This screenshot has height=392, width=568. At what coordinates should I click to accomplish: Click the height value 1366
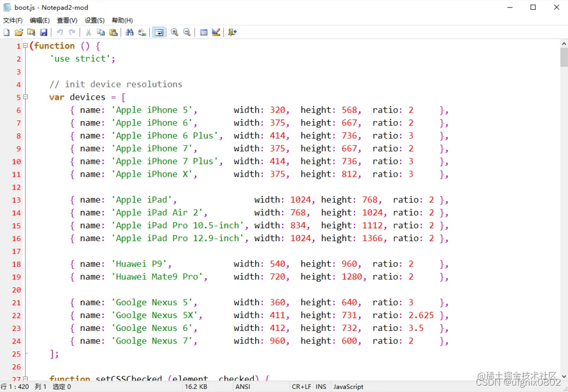(373, 238)
